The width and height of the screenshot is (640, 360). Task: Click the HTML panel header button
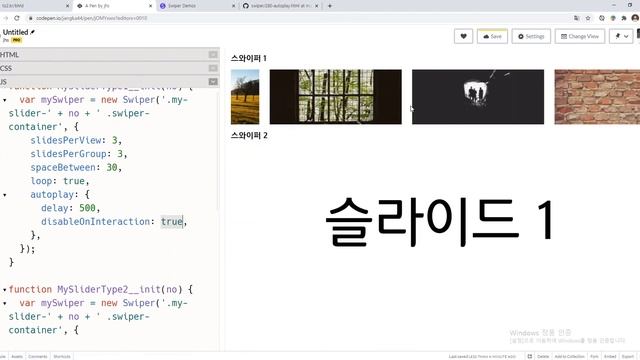point(213,54)
